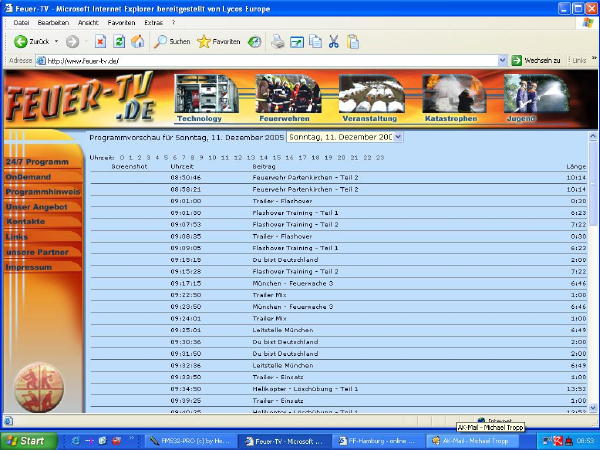Image resolution: width=600 pixels, height=450 pixels.
Task: Go to the browser home page
Action: coord(138,41)
